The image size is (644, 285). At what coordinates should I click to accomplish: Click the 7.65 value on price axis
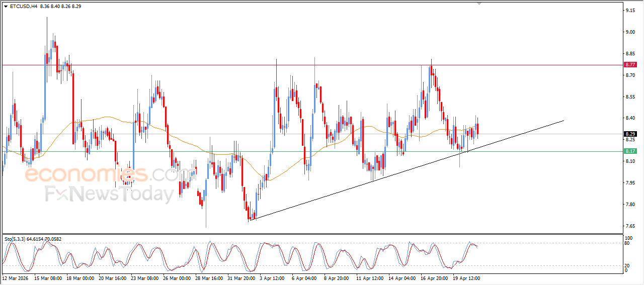(629, 226)
